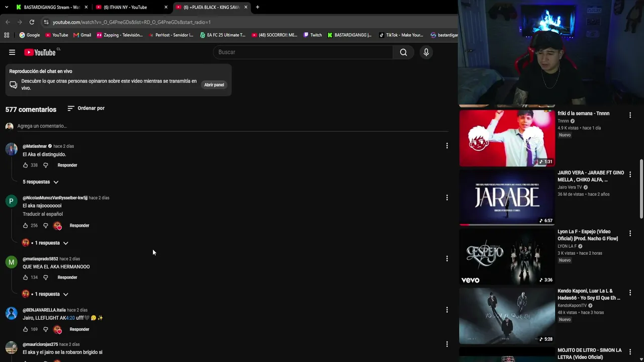Open the 'Espejo' Vevo video thumbnail

[507, 256]
